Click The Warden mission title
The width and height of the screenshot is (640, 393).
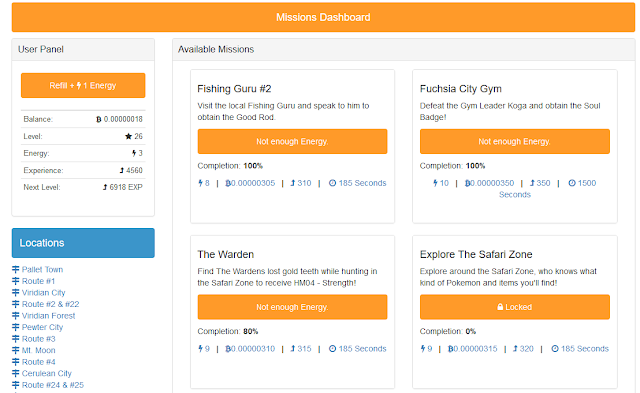226,254
